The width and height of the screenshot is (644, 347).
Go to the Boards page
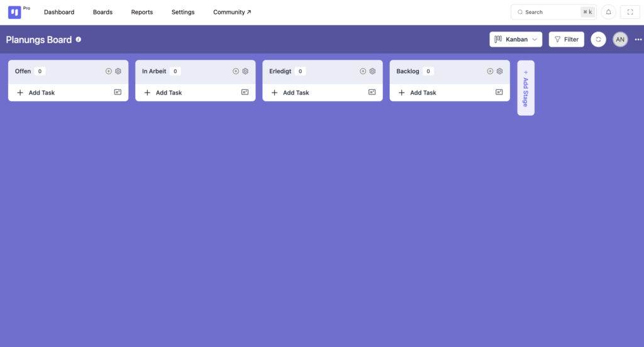click(x=103, y=13)
